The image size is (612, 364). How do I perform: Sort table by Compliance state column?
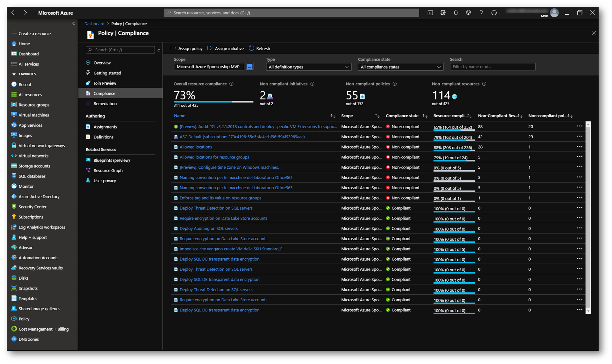(425, 116)
